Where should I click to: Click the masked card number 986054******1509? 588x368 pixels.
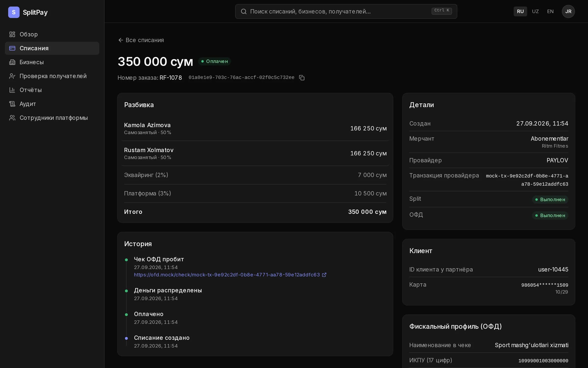coord(545,285)
